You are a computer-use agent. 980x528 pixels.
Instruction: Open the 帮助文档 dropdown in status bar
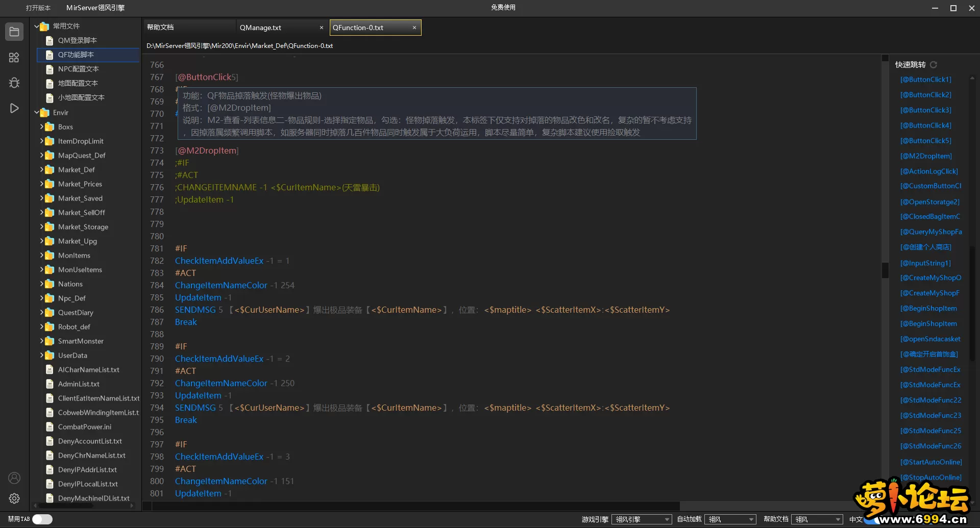pyautogui.click(x=817, y=519)
